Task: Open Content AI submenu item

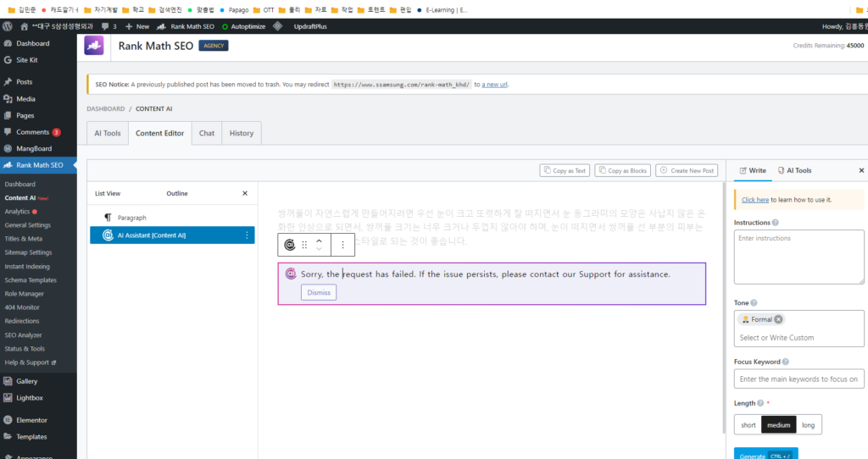Action: pos(20,198)
